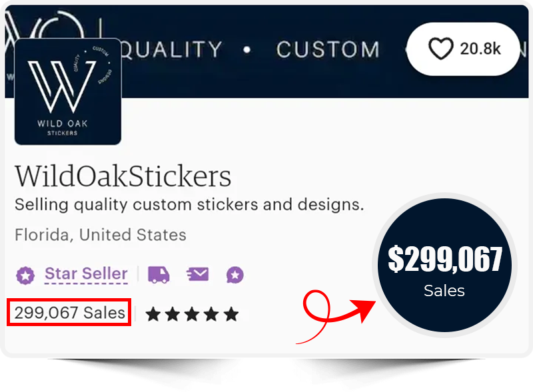Open the Star Seller link
This screenshot has height=392, width=533.
click(x=87, y=274)
